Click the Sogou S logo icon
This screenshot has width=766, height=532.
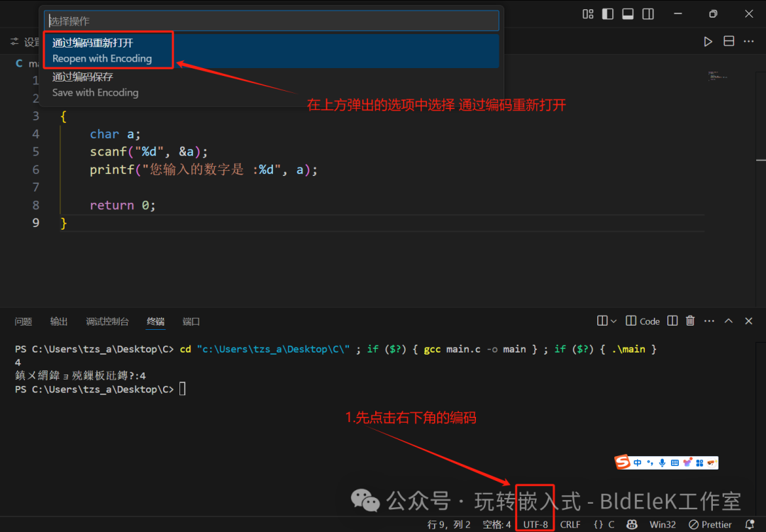point(623,462)
